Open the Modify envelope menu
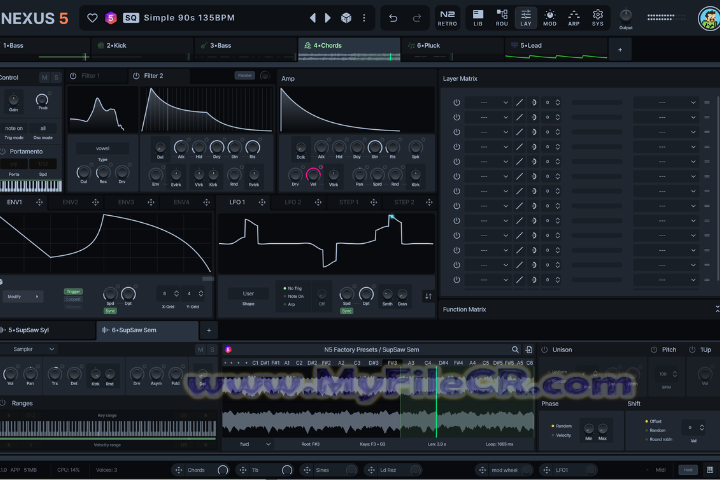 tap(23, 297)
